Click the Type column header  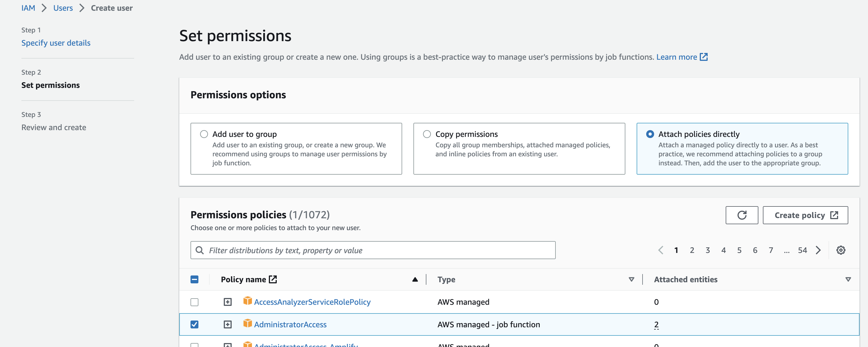446,279
